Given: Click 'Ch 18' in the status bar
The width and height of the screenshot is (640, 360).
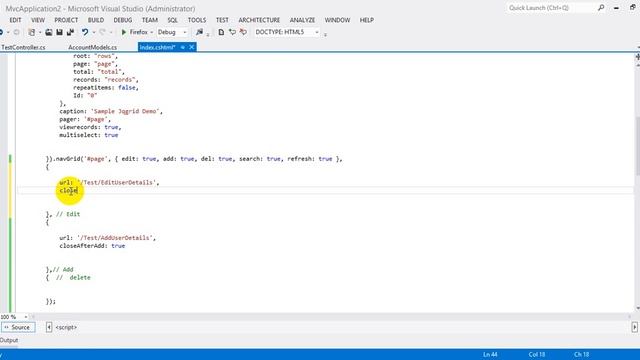Looking at the screenshot, I should click(582, 354).
